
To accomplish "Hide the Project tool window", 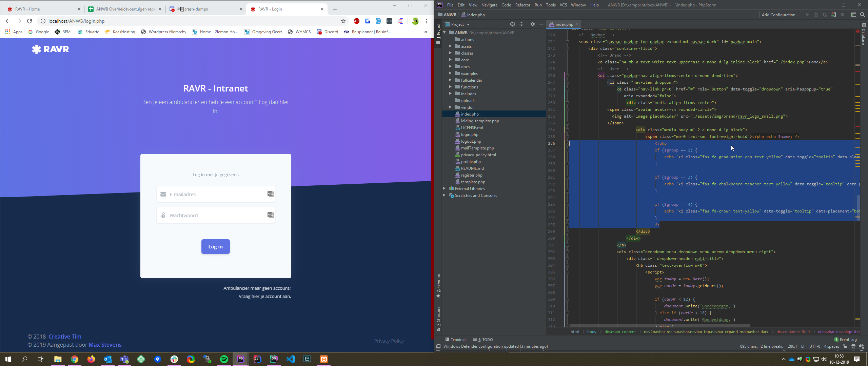I will tap(541, 24).
